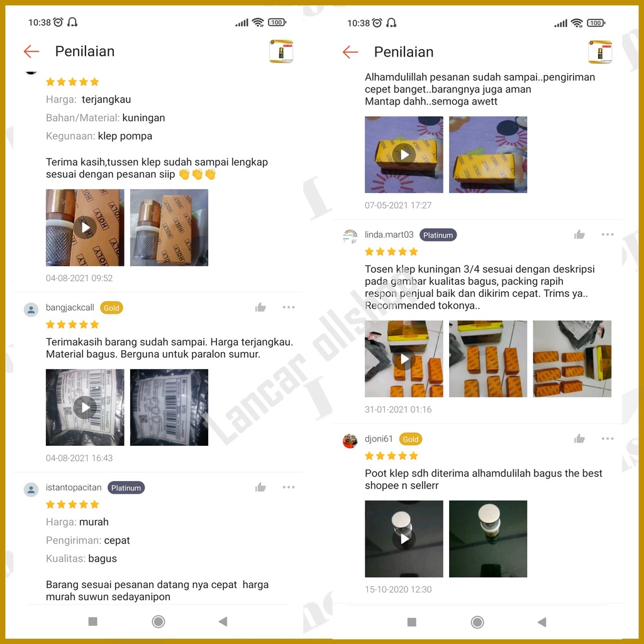Image resolution: width=644 pixels, height=644 pixels.
Task: Tap the back arrow on left Penilaian screen
Action: click(31, 52)
